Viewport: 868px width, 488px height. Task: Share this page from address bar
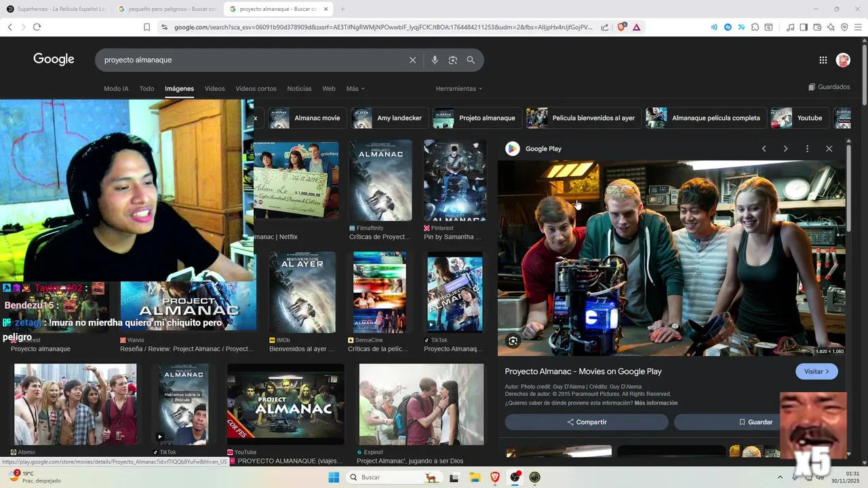605,27
